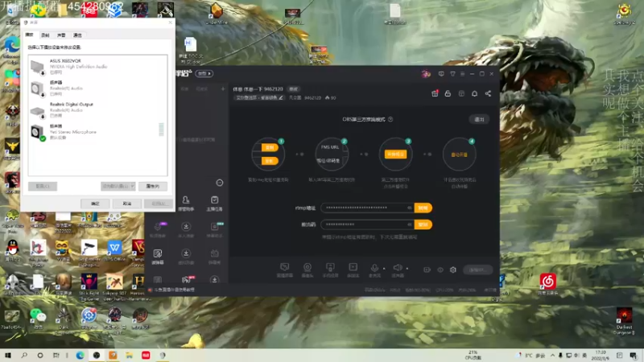Viewport: 644px width, 362px height.
Task: Open the gift box icon in streaming app header
Action: coord(435,93)
